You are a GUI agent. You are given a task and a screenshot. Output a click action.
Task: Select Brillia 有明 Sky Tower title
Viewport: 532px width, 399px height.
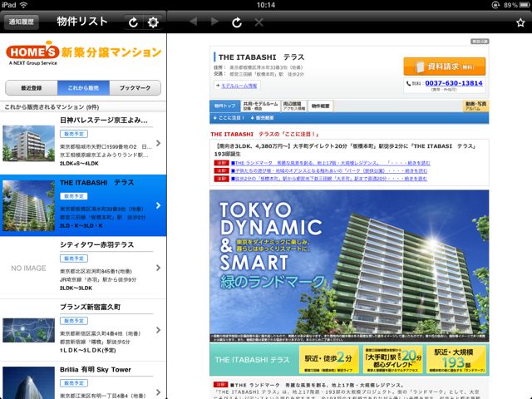96,369
